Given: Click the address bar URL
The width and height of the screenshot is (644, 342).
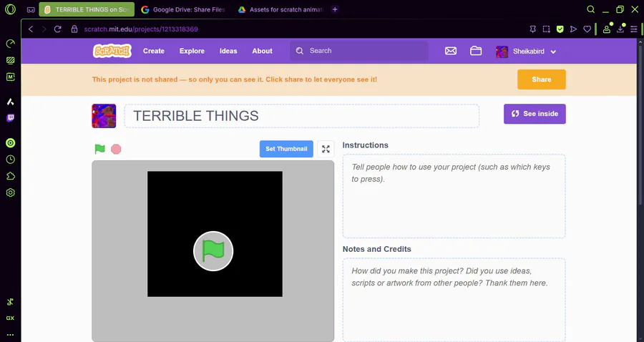Looking at the screenshot, I should point(141,29).
